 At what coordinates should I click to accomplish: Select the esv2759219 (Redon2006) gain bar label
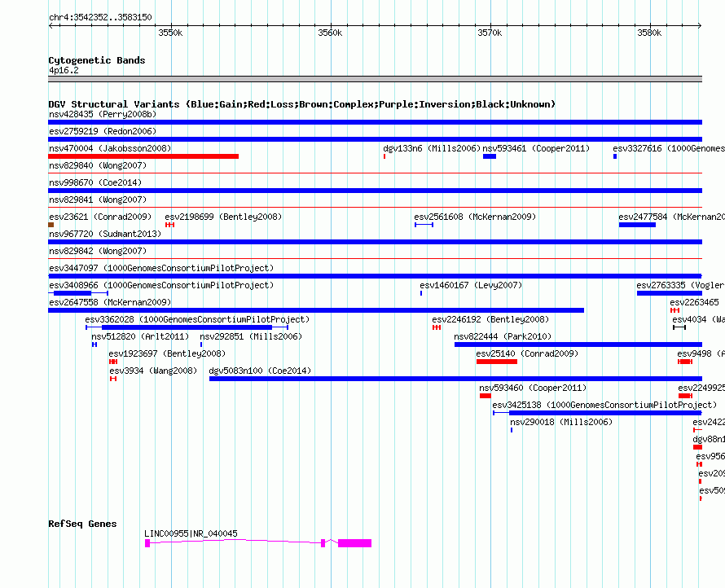tap(103, 131)
